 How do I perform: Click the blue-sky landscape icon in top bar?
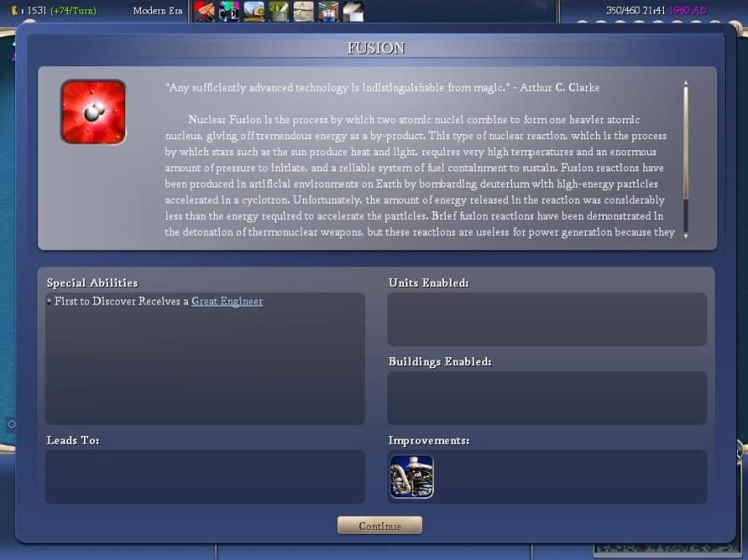coord(254,11)
